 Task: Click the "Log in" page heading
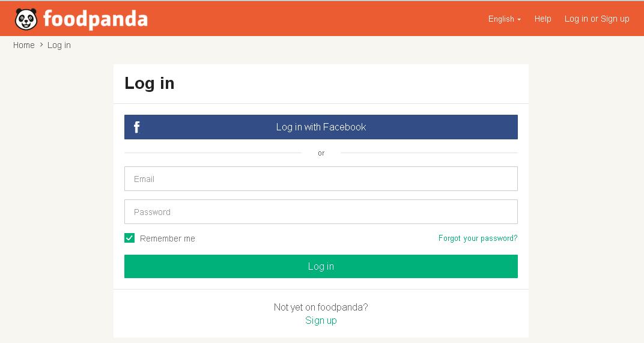149,83
